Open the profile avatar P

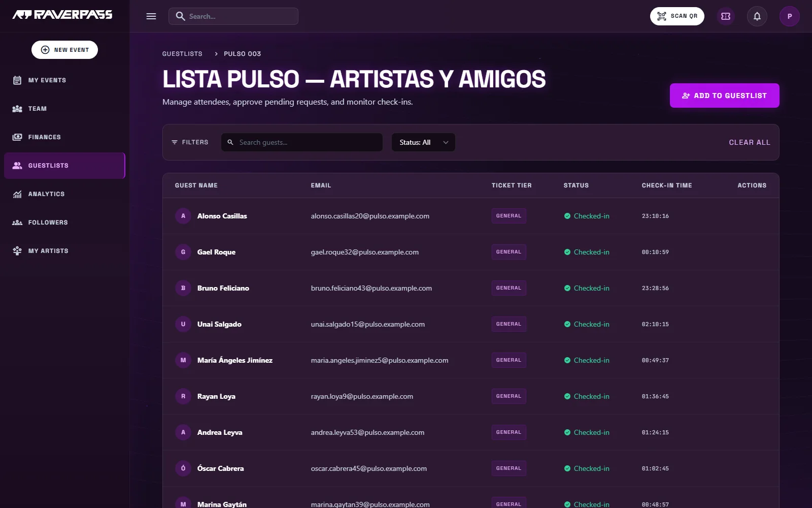[x=790, y=16]
